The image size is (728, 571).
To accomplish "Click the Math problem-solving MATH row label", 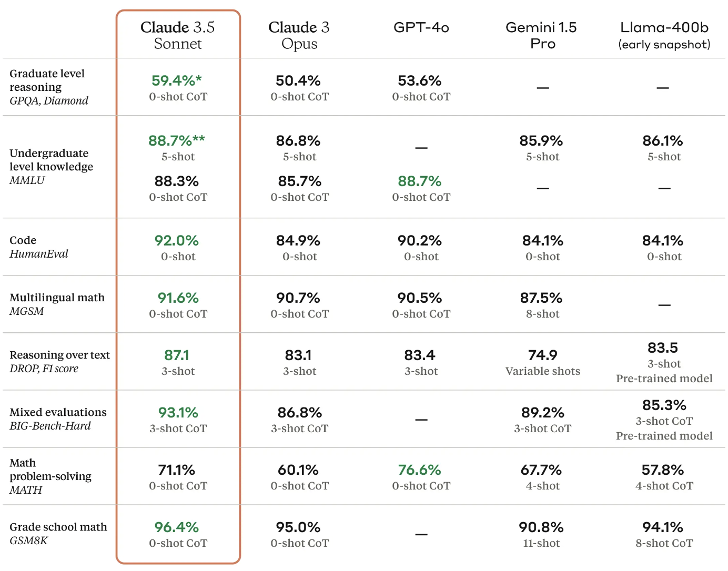I will pos(50,476).
